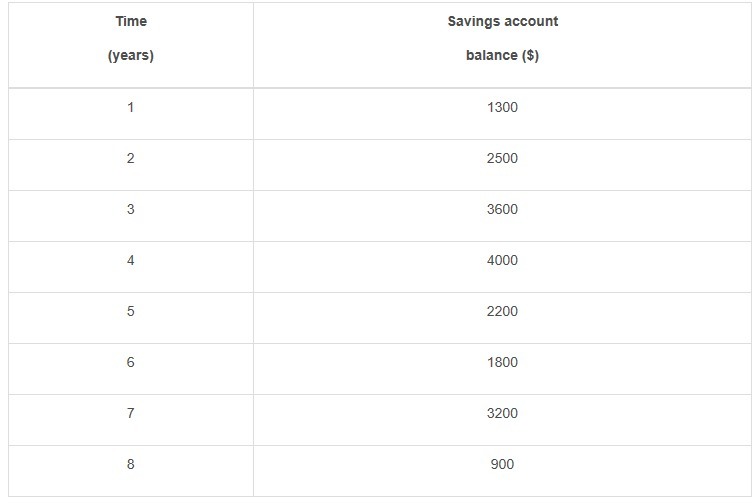Select the 1800 balance value
Viewport: 756px width, 503px height.
point(502,362)
